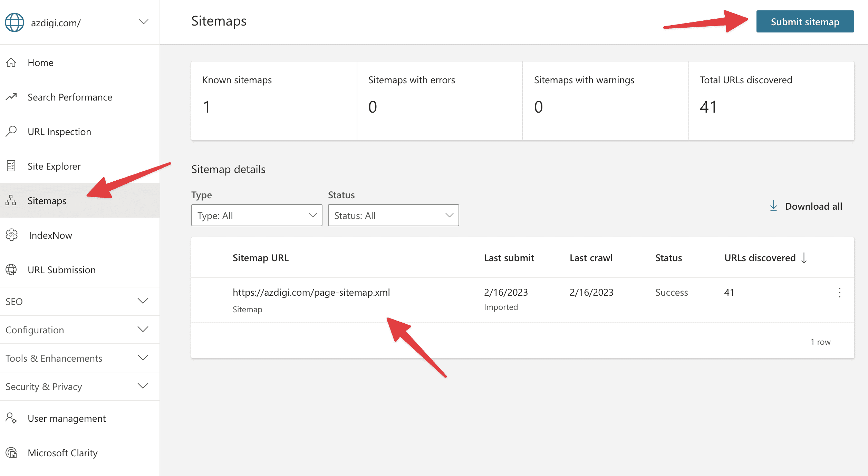Expand the Configuration section

coord(143,329)
